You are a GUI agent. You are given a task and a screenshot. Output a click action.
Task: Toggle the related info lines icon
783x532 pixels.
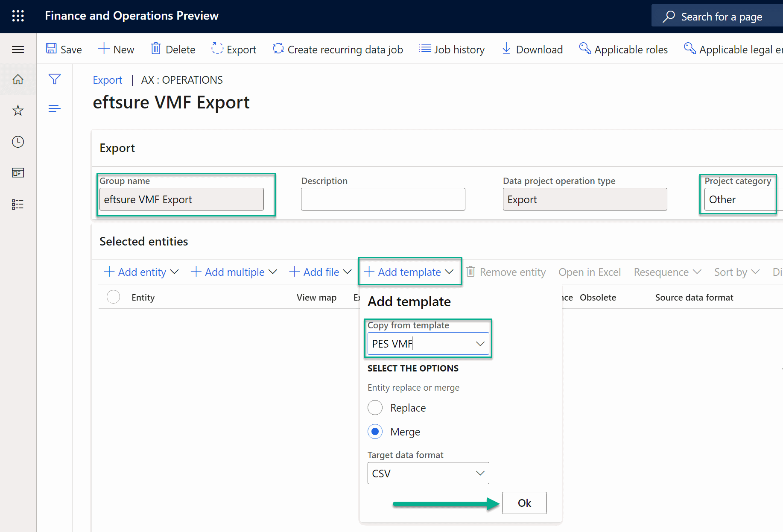[55, 108]
